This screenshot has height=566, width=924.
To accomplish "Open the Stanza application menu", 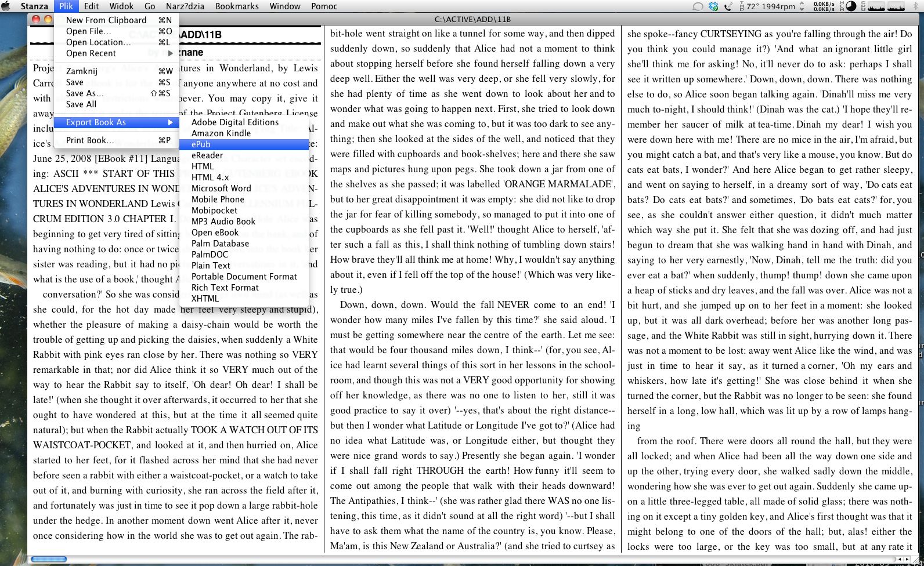I will pyautogui.click(x=34, y=6).
